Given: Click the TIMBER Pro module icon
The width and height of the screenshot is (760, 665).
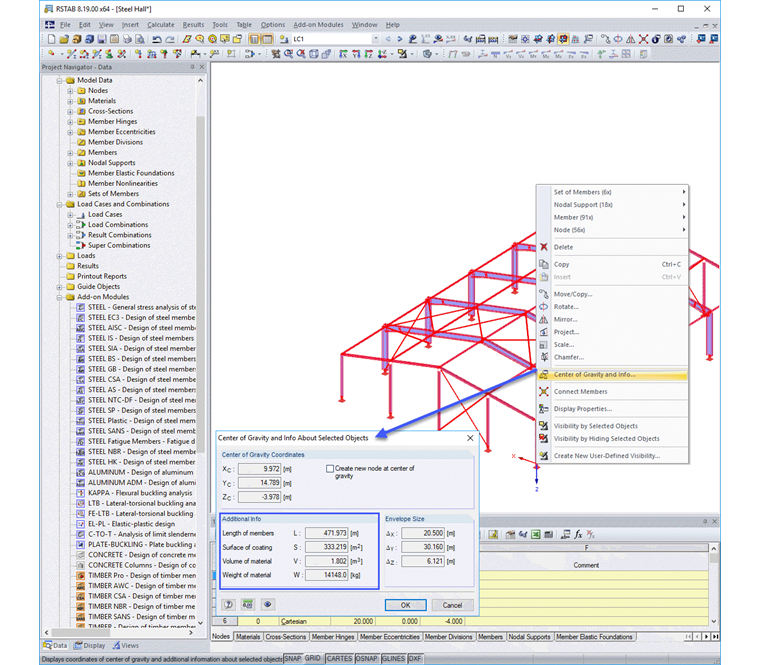Looking at the screenshot, I should 80,575.
